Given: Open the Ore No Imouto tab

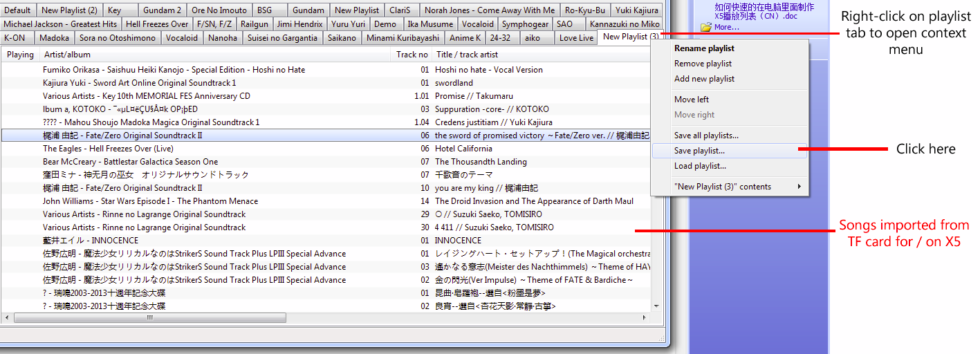Looking at the screenshot, I should click(219, 10).
